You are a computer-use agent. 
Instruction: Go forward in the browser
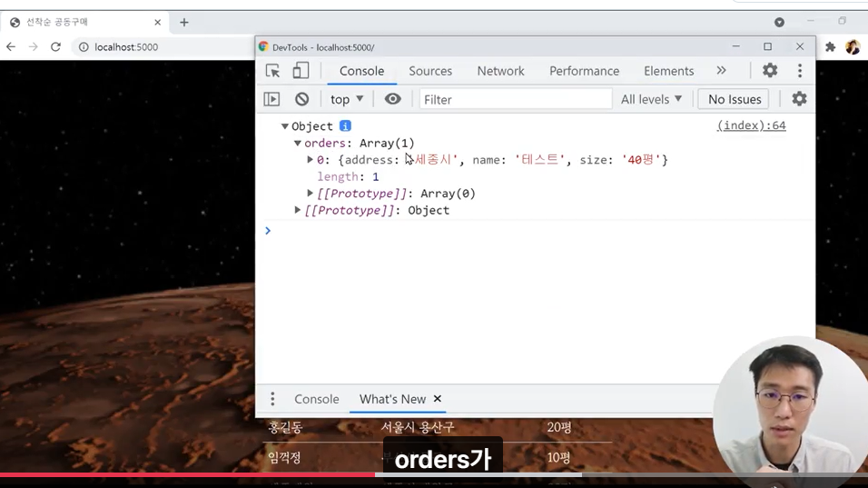tap(34, 47)
